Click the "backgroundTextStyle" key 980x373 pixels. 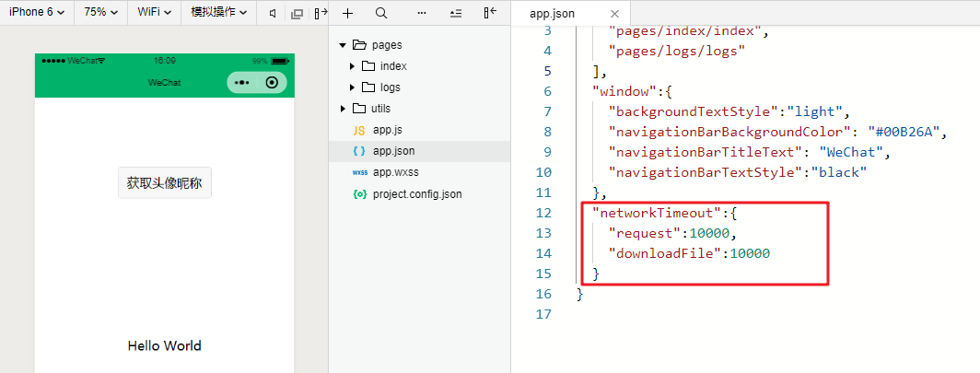(x=694, y=111)
